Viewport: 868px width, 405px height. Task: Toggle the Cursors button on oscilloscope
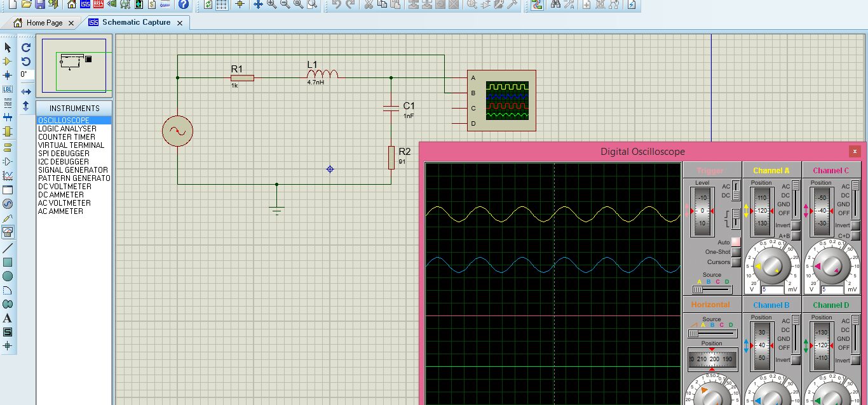tap(736, 262)
